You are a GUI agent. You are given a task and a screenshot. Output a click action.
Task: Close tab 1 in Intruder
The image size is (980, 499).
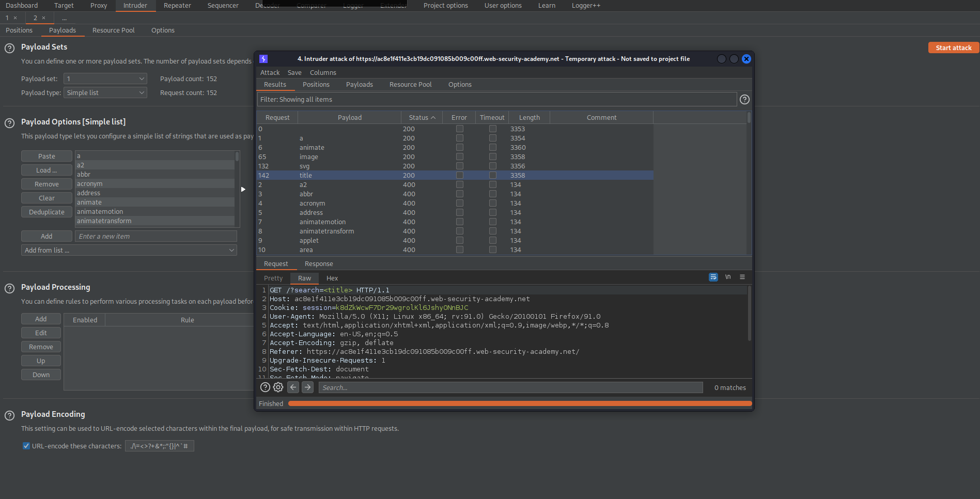(x=15, y=18)
